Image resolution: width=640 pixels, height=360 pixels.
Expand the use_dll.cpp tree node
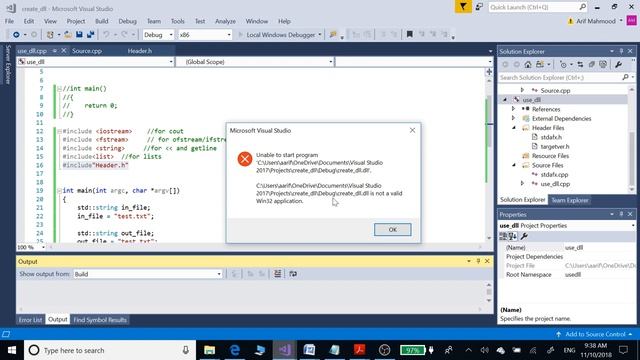tap(522, 184)
